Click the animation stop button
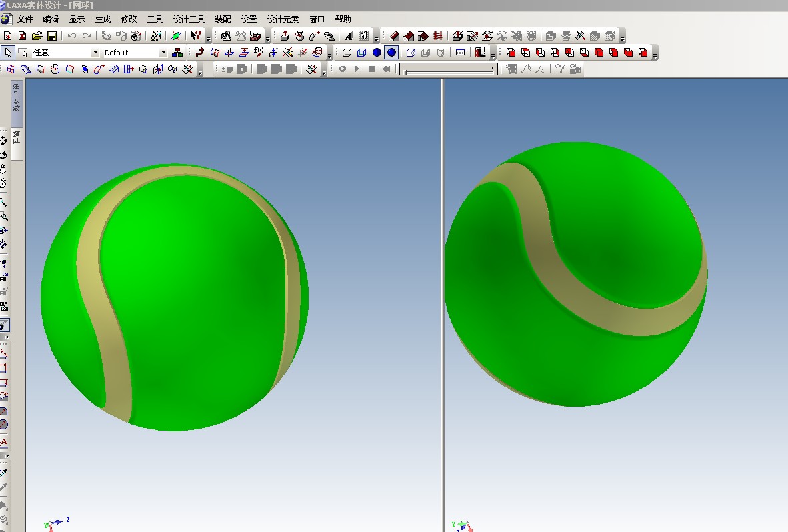 pos(371,69)
